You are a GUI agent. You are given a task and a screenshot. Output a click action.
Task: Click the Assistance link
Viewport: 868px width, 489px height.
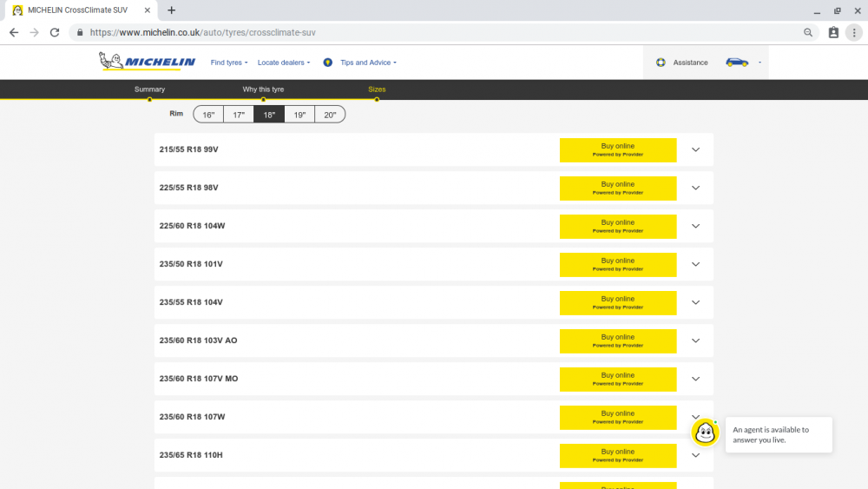690,63
